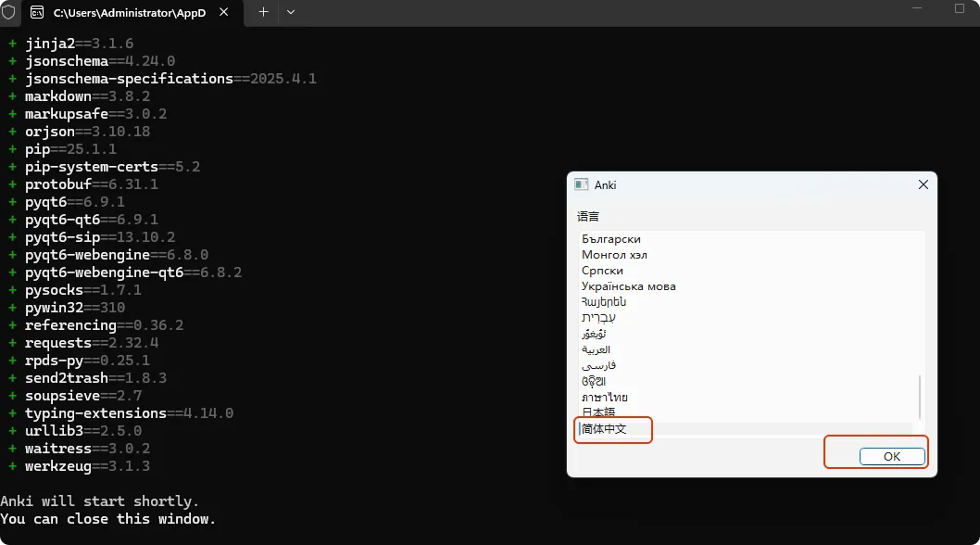
Task: Open a new terminal tab with plus
Action: [264, 12]
